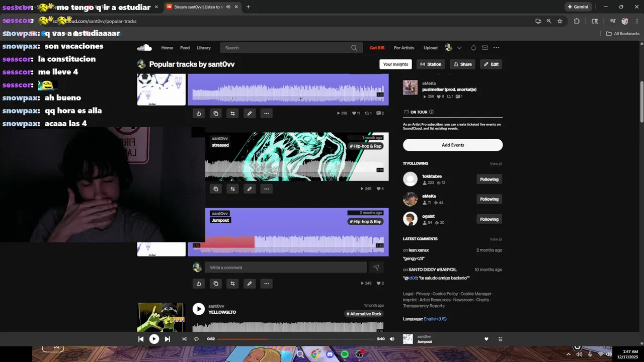Open the messages envelope icon
The image size is (644, 362).
point(485,48)
